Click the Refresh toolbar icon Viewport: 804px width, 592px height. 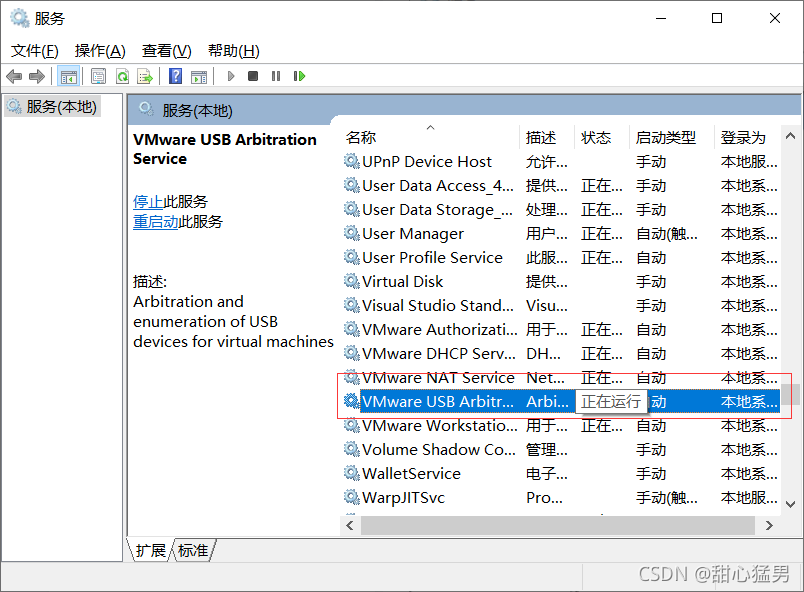pyautogui.click(x=122, y=76)
